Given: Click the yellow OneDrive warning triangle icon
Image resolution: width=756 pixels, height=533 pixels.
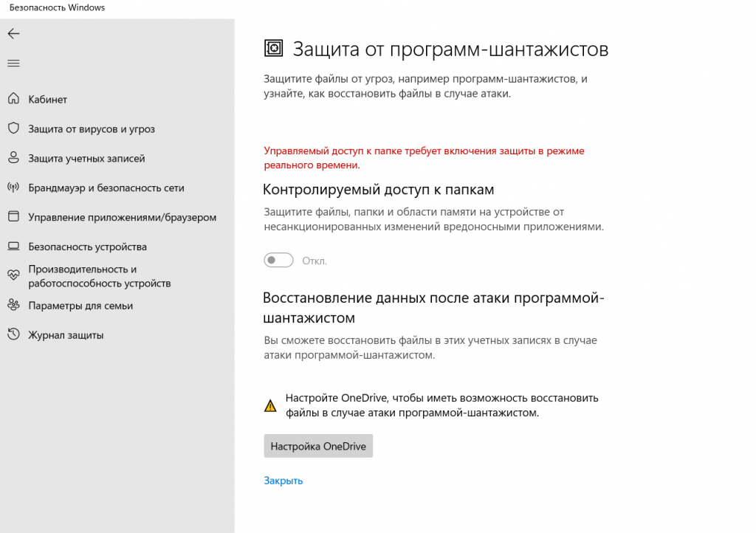Looking at the screenshot, I should [270, 405].
